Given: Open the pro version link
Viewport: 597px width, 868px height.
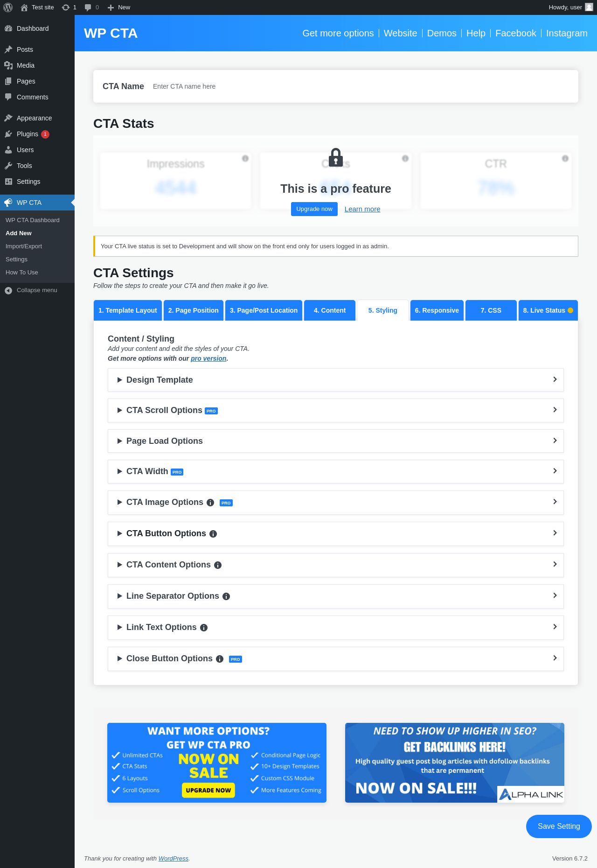Looking at the screenshot, I should [208, 358].
